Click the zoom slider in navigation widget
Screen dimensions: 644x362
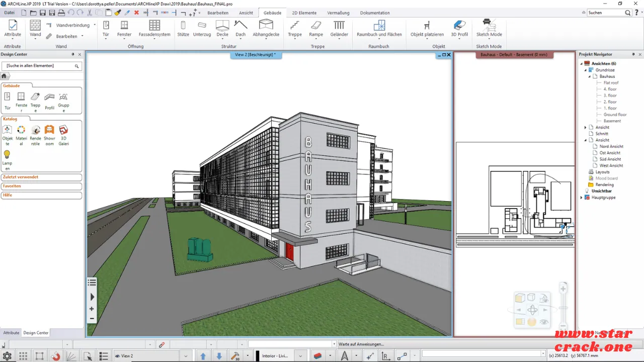(x=563, y=308)
